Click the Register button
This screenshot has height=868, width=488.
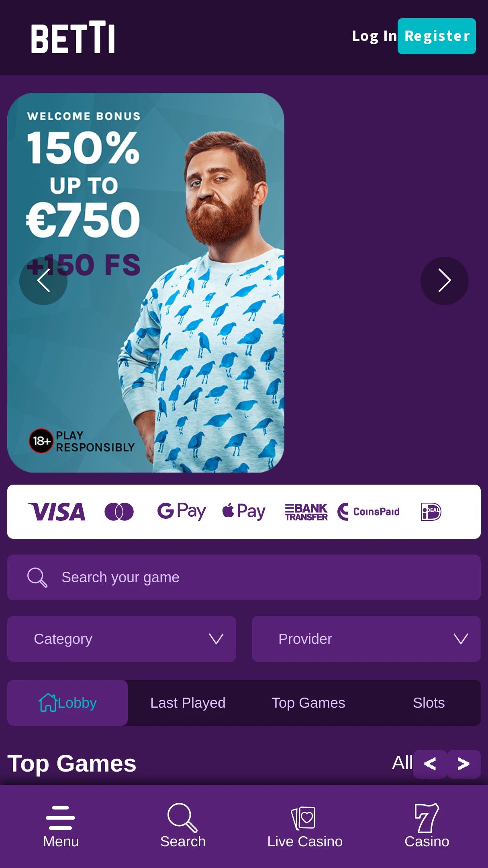[x=437, y=36]
